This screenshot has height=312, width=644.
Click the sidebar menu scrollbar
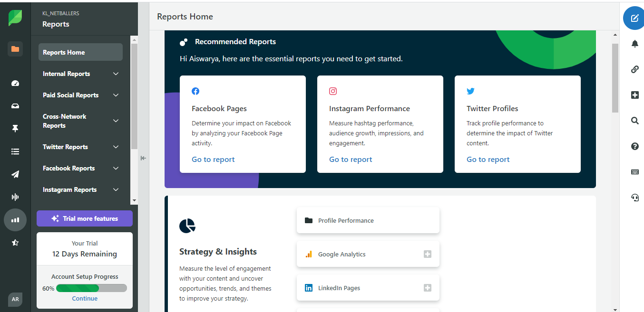click(x=134, y=96)
